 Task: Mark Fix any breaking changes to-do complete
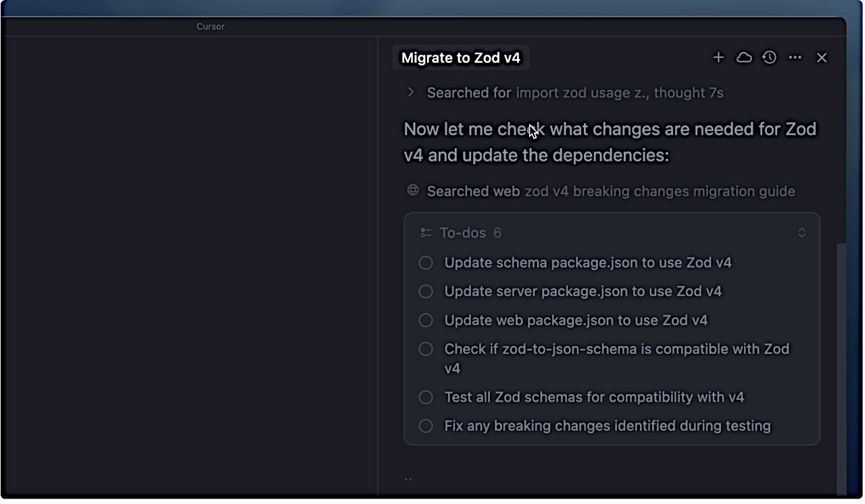pyautogui.click(x=426, y=426)
